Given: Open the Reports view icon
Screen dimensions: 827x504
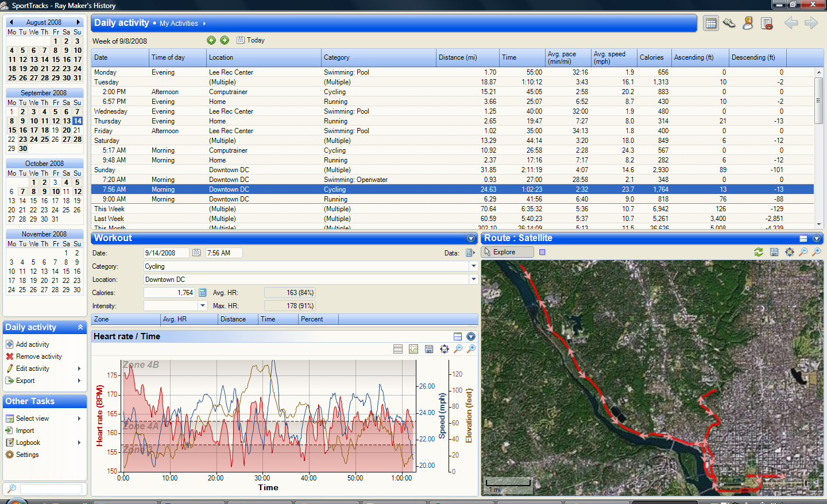Looking at the screenshot, I should [x=766, y=24].
